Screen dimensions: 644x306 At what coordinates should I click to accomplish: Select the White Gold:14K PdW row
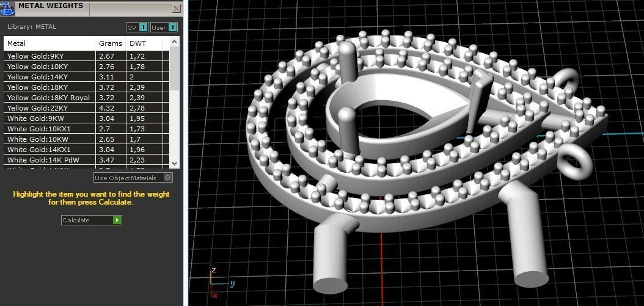(x=86, y=160)
